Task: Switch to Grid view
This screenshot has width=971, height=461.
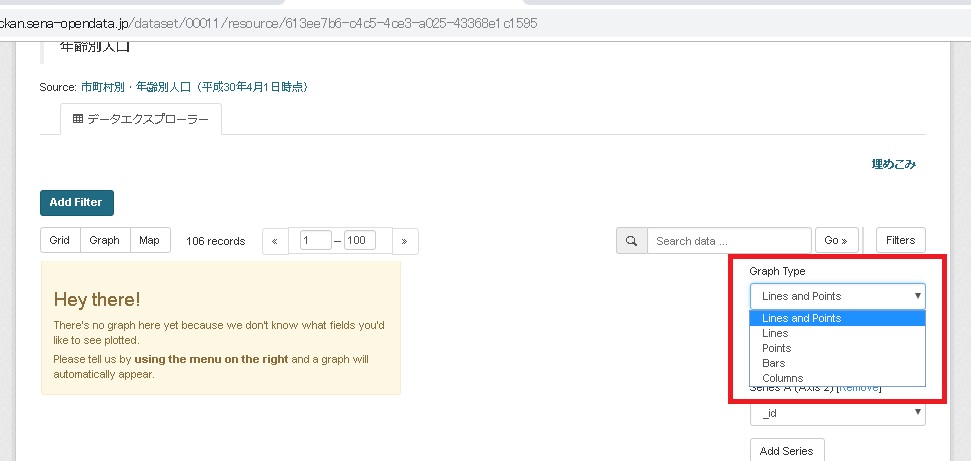Action: click(x=60, y=240)
